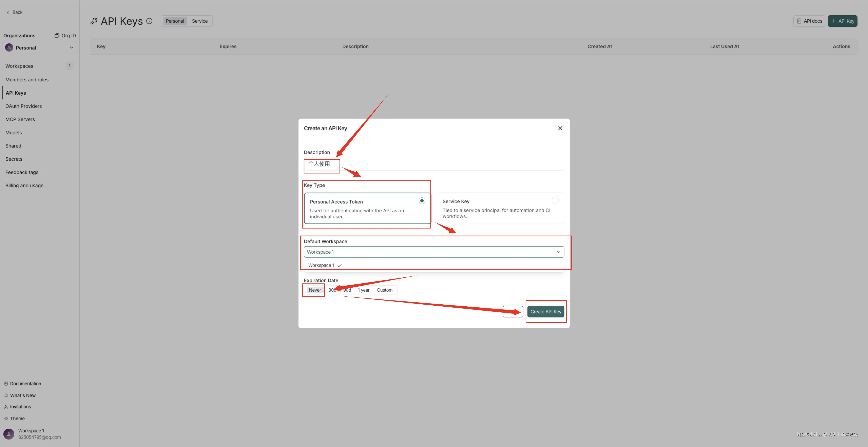Image resolution: width=868 pixels, height=447 pixels.
Task: Open the Default Workspace dropdown
Action: tap(434, 252)
